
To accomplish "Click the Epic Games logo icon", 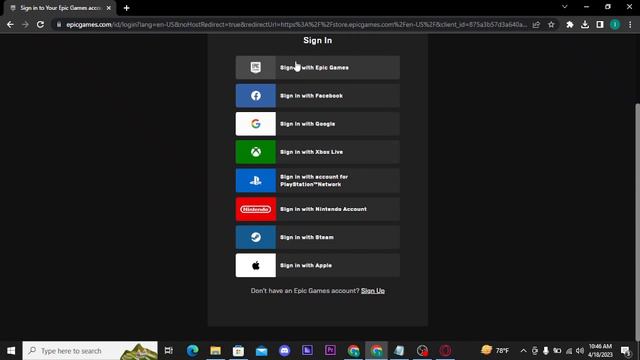I will [x=256, y=67].
